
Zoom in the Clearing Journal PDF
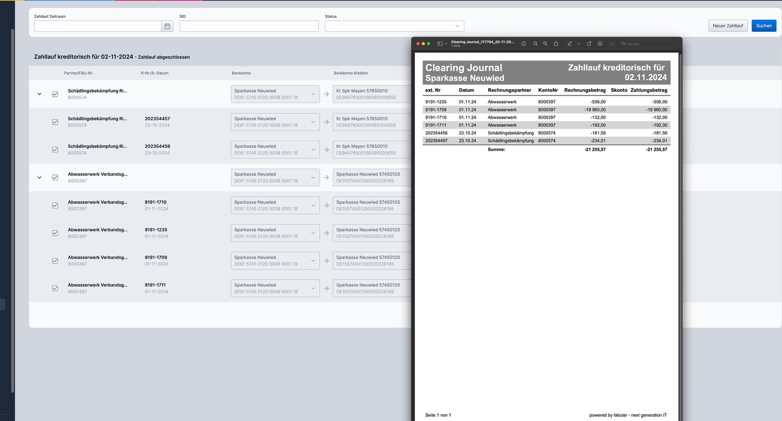(x=545, y=44)
